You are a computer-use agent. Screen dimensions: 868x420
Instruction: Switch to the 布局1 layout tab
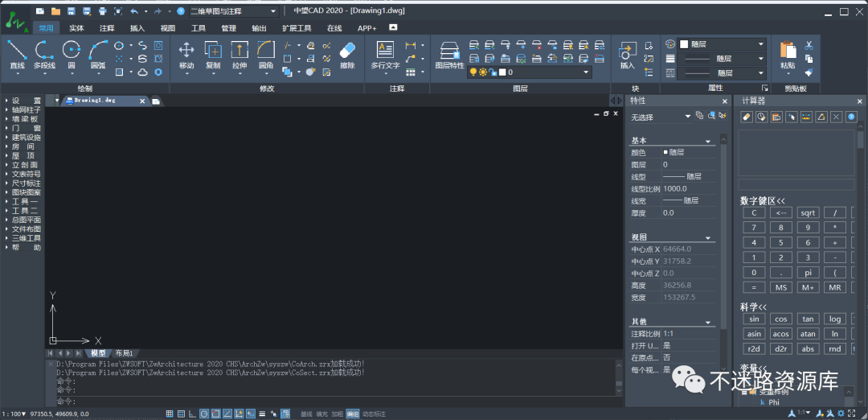124,353
